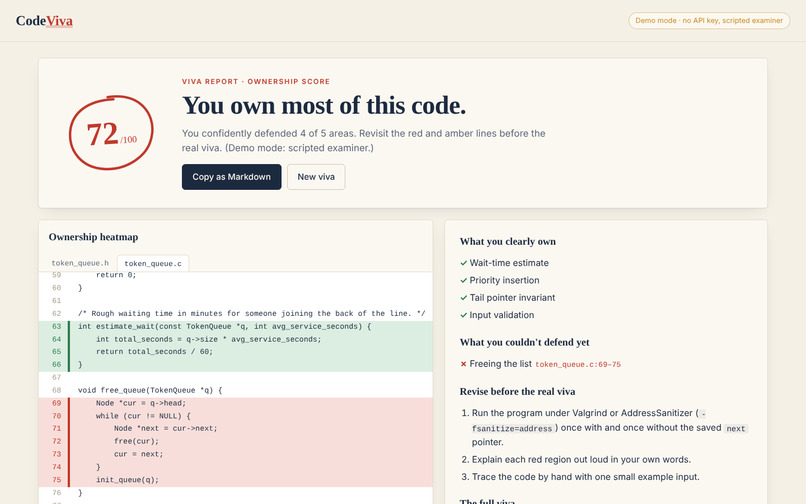Click the CodeViva logo
The height and width of the screenshot is (504, 806).
click(44, 21)
